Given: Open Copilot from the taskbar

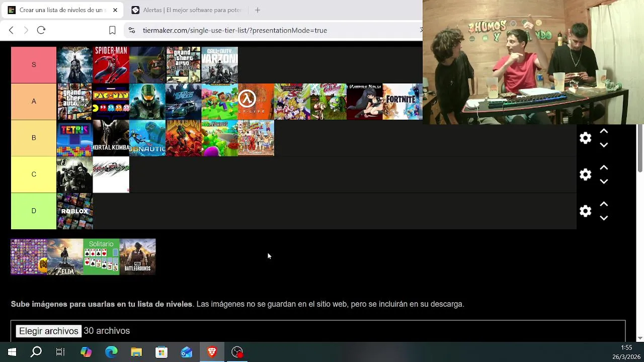Looking at the screenshot, I should pos(86,352).
